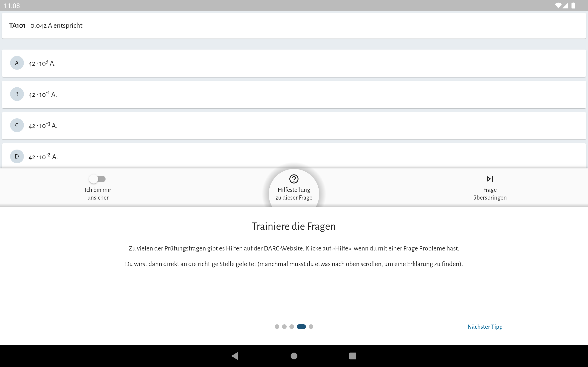The image size is (588, 367).
Task: Go to third tip page dot
Action: pos(291,326)
